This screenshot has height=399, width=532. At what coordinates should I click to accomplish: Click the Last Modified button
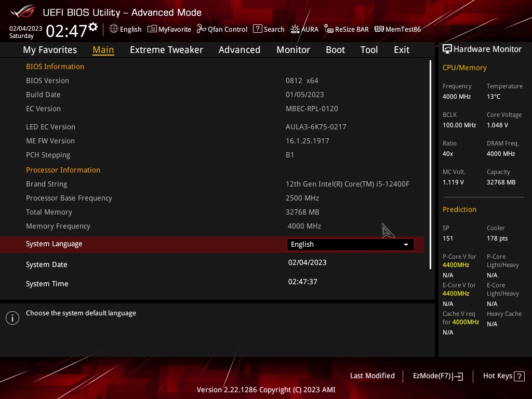tap(372, 376)
